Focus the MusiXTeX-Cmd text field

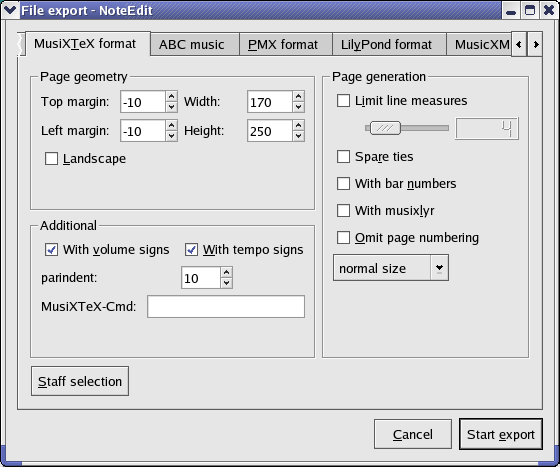tap(226, 306)
